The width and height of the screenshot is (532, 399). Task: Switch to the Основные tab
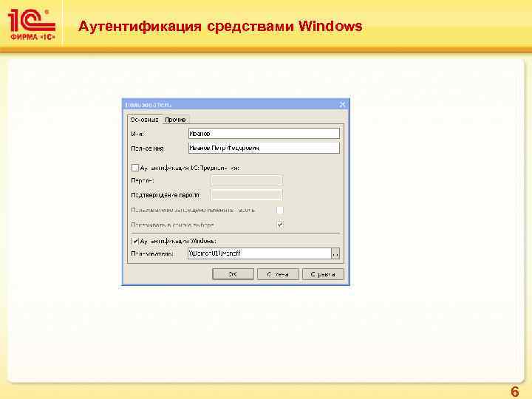pyautogui.click(x=144, y=120)
